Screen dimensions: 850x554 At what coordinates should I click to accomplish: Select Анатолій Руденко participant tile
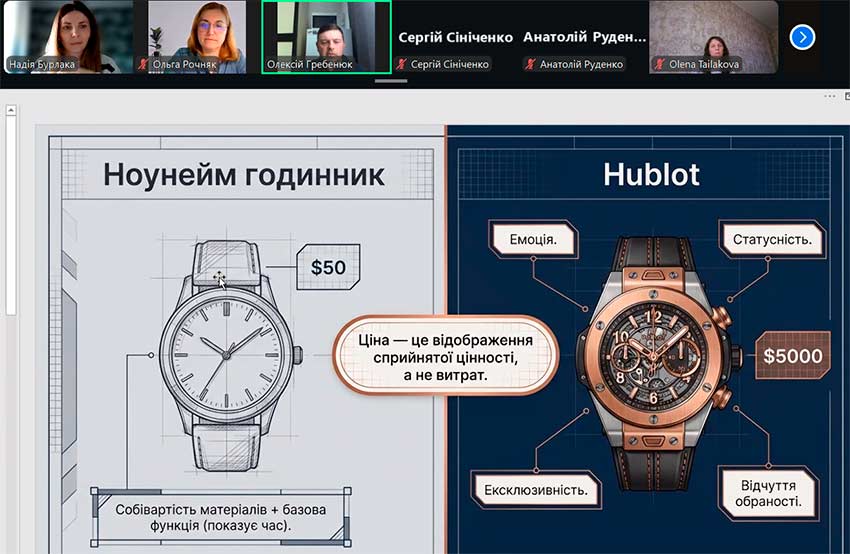584,37
